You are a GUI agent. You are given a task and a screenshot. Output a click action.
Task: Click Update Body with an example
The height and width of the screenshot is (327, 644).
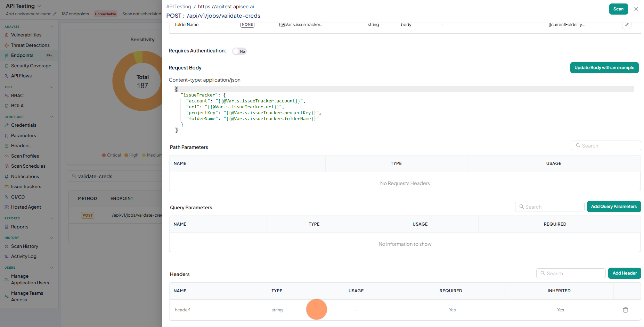pos(604,68)
